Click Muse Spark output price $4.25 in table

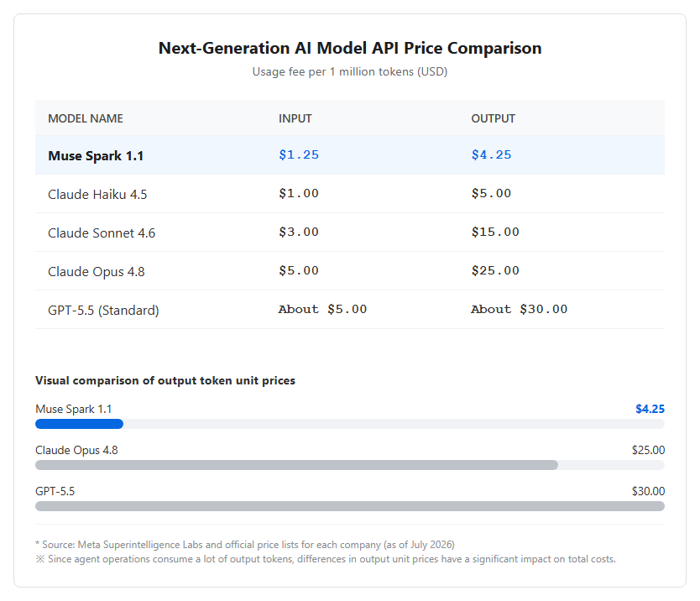(491, 155)
